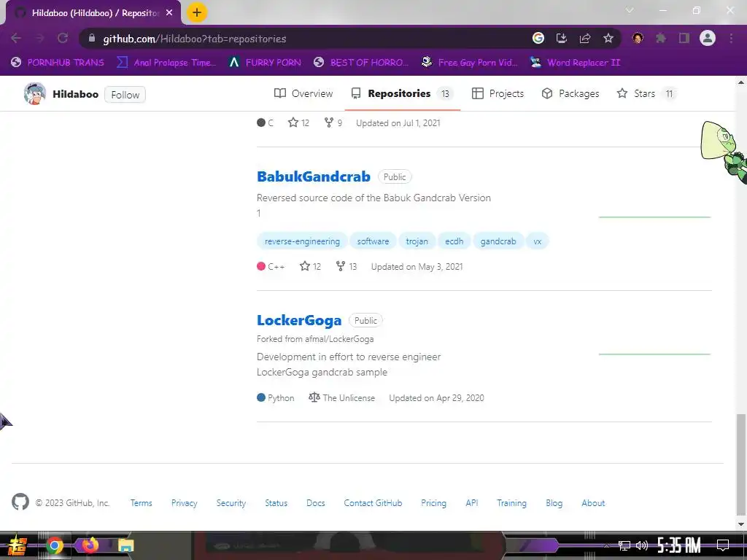Open the Training footer link
The height and width of the screenshot is (560, 747).
pyautogui.click(x=511, y=503)
